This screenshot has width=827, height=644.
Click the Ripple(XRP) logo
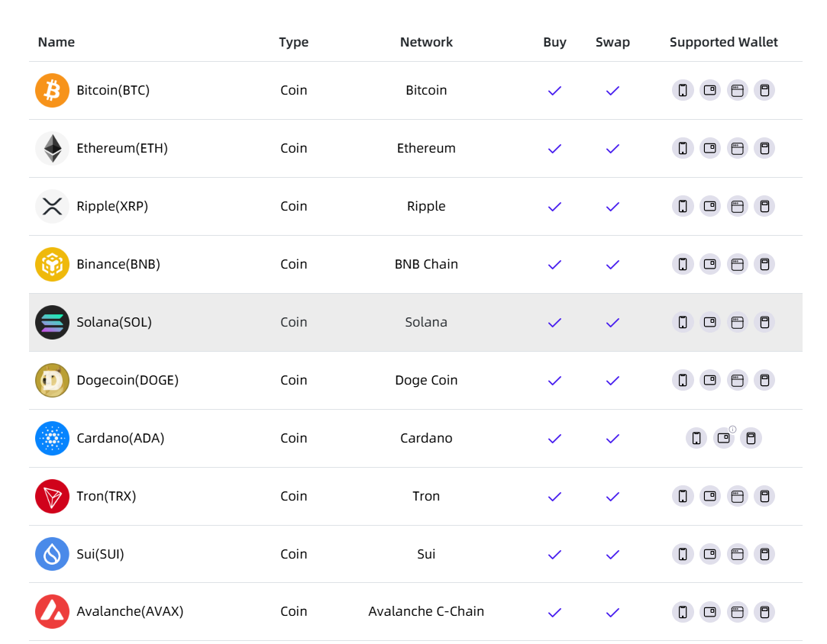click(x=52, y=206)
